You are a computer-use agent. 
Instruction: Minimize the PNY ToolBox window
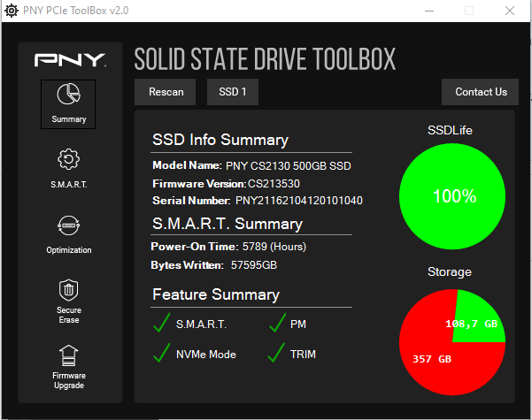[429, 11]
